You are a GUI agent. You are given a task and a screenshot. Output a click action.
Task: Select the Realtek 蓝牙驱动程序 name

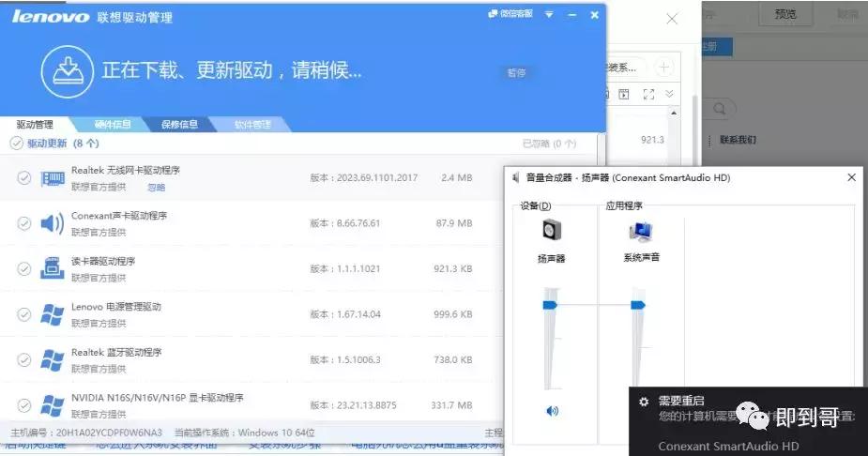pos(116,353)
